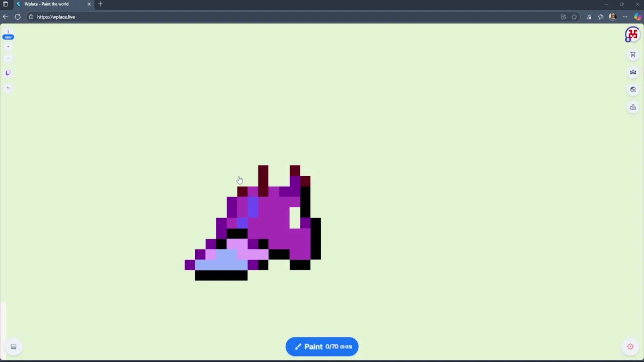The width and height of the screenshot is (644, 362).
Task: Click the site lock icon in address bar
Action: [31, 17]
